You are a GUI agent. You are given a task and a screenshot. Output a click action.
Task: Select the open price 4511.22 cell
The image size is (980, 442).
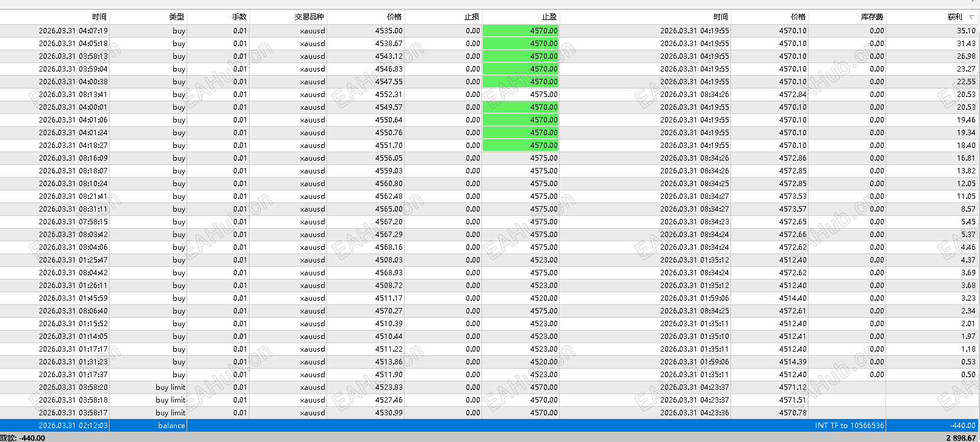coord(389,349)
